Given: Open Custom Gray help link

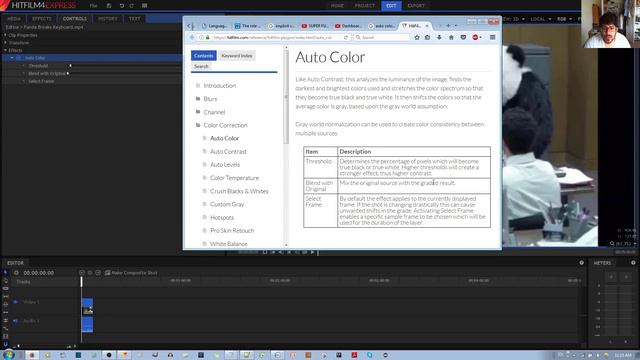Looking at the screenshot, I should (227, 204).
